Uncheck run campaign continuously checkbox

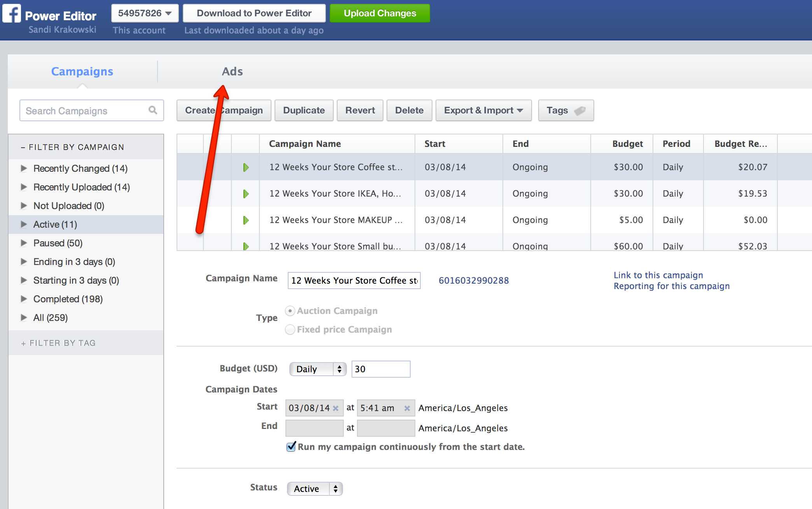pos(291,447)
